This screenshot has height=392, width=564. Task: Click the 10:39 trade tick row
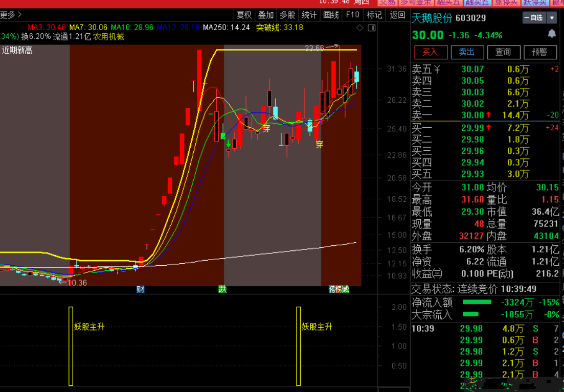485,328
